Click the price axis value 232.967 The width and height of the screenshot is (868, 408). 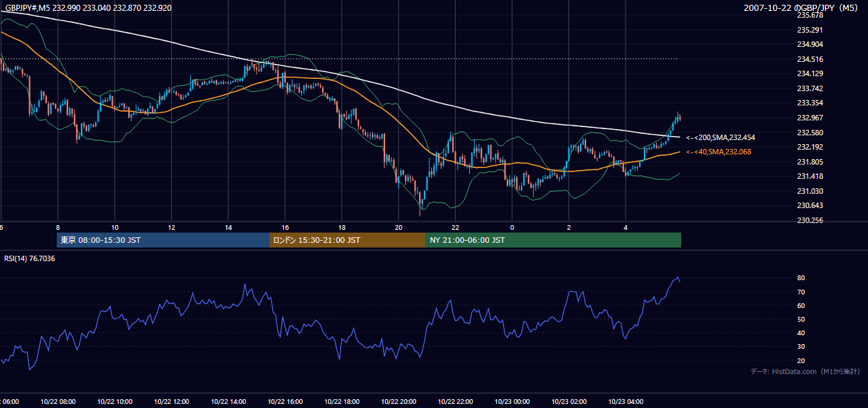(810, 118)
